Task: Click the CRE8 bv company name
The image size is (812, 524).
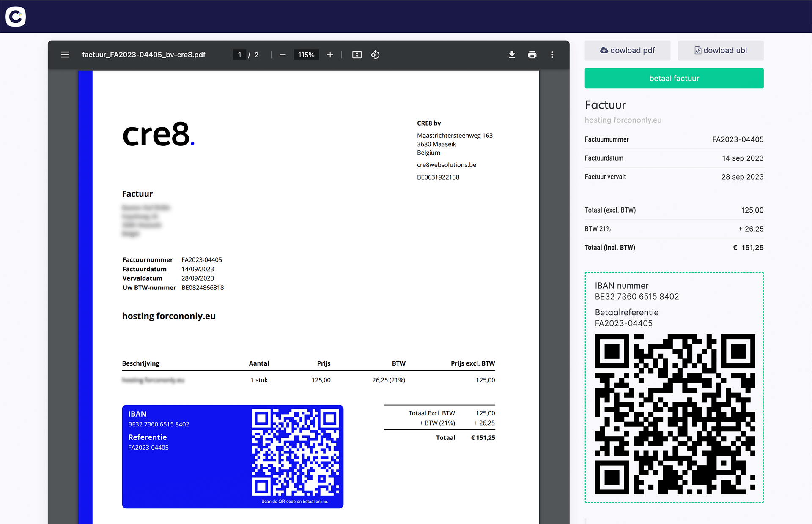Action: 429,123
